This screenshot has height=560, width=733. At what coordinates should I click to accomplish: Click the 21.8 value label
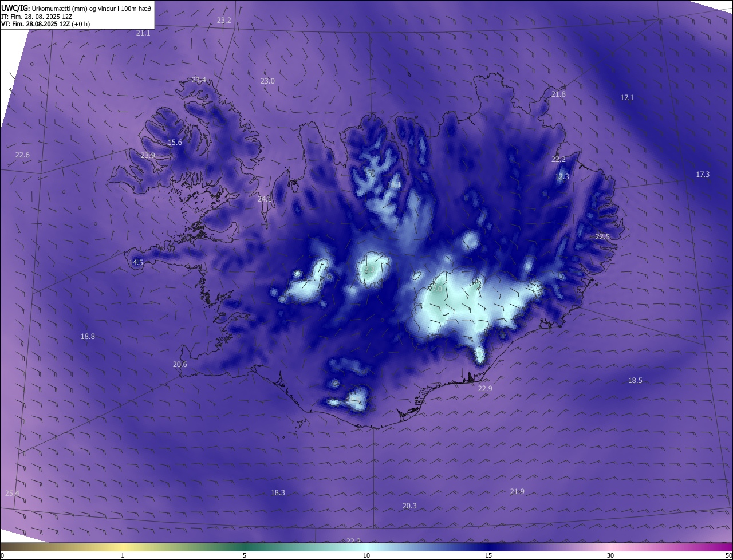[558, 94]
